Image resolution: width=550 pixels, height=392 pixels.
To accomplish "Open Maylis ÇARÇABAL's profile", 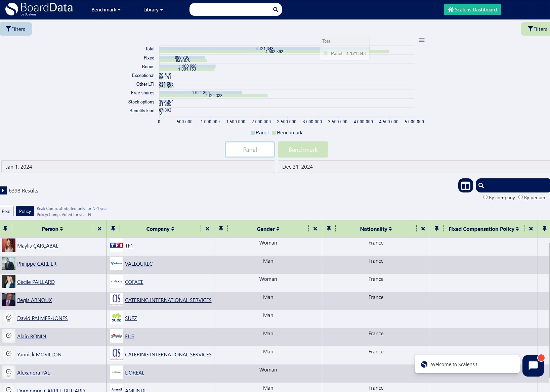I will pos(37,246).
